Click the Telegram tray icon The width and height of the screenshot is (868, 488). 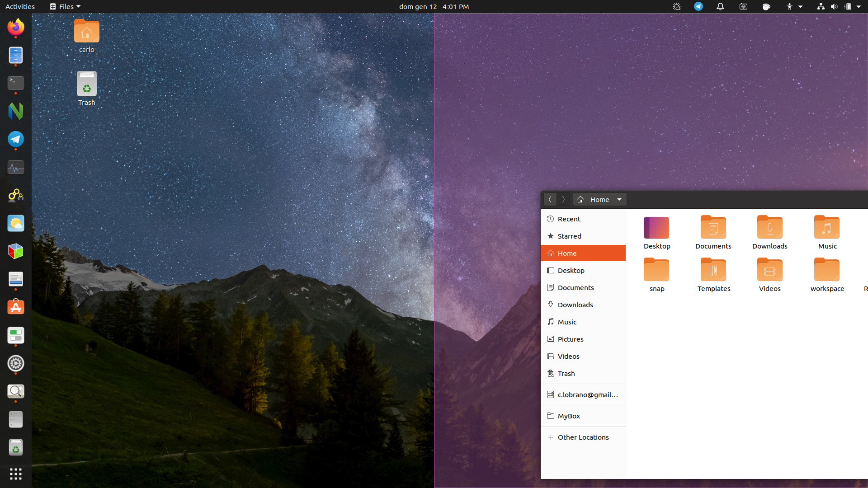click(698, 6)
